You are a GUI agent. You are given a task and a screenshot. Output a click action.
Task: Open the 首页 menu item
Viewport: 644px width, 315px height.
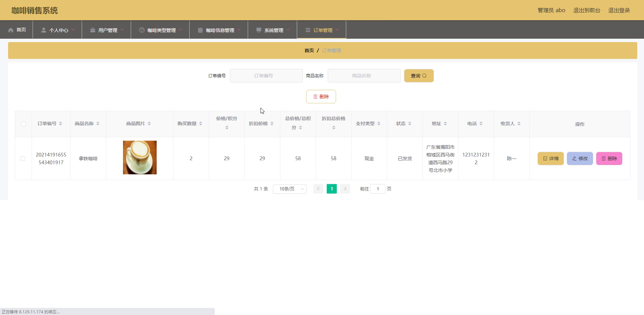pos(16,30)
